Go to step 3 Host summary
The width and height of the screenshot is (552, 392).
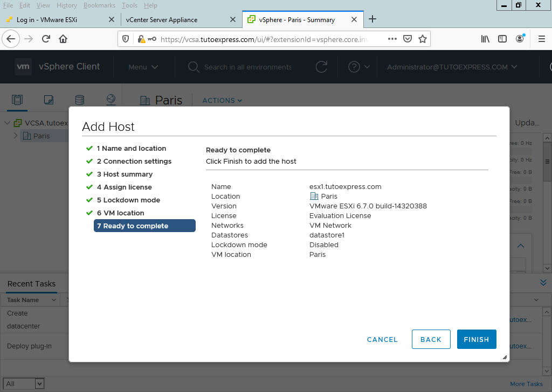coord(125,174)
